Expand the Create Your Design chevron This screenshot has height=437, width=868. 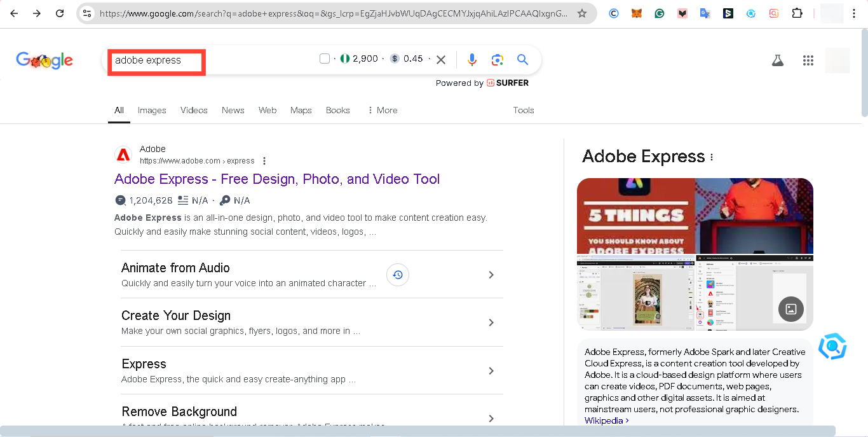tap(491, 323)
